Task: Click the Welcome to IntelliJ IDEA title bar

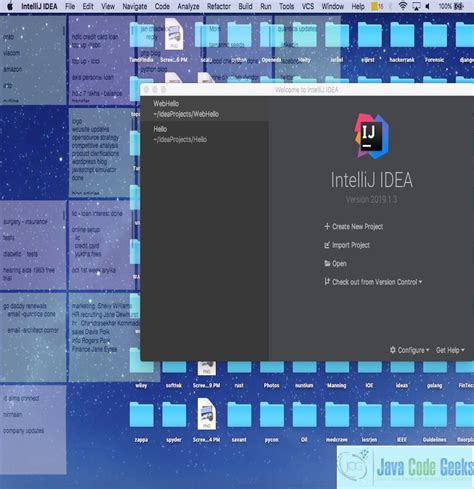Action: (x=307, y=90)
